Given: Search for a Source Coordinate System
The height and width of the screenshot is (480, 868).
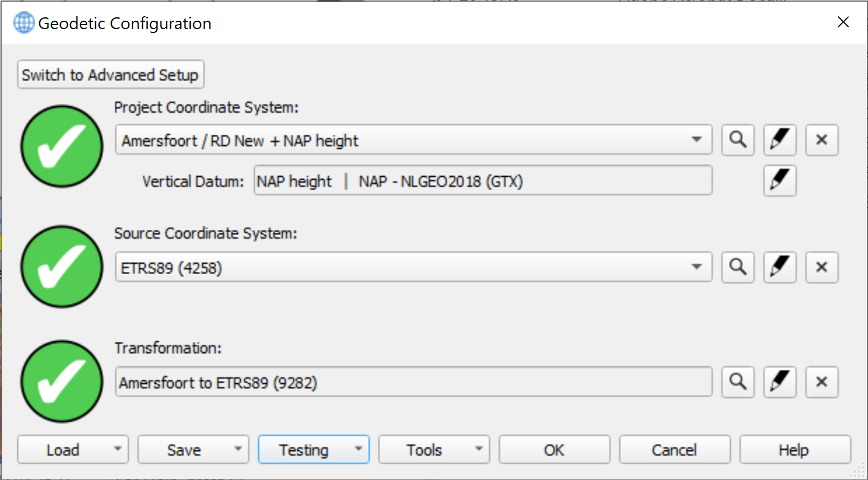Looking at the screenshot, I should (738, 267).
